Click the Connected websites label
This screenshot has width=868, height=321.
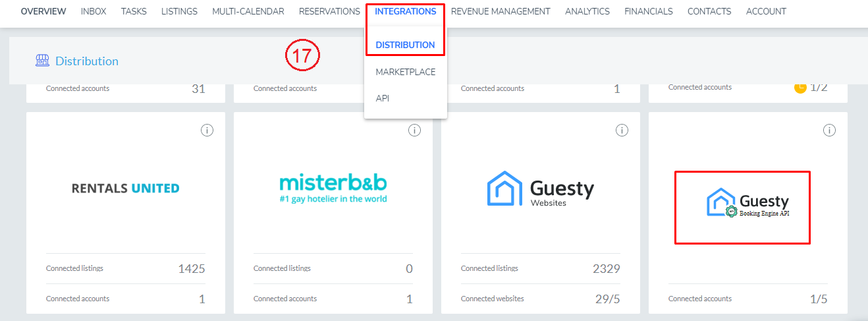tap(493, 299)
